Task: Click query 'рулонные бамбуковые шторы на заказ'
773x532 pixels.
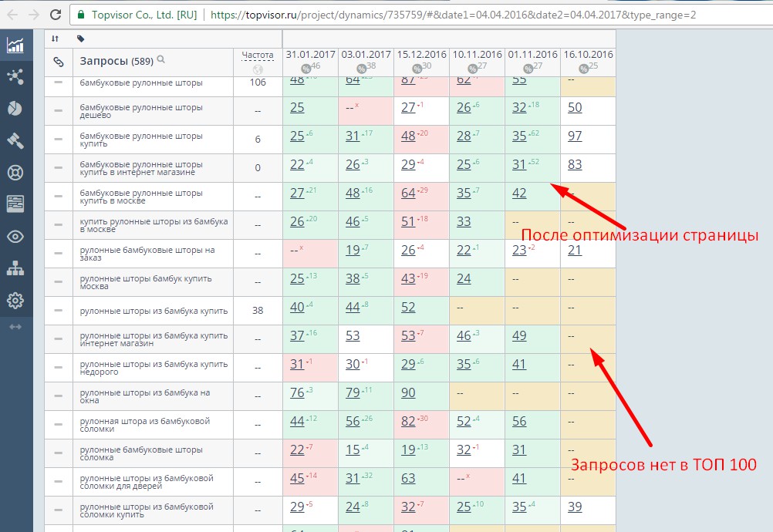Action: (x=147, y=254)
